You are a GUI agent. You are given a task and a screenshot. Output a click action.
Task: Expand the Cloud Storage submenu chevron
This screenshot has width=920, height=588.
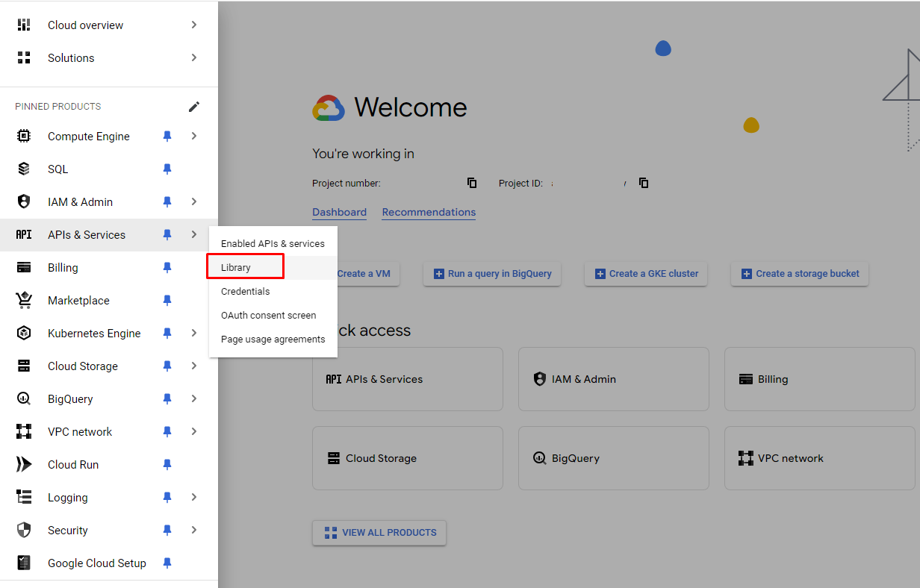(x=194, y=366)
